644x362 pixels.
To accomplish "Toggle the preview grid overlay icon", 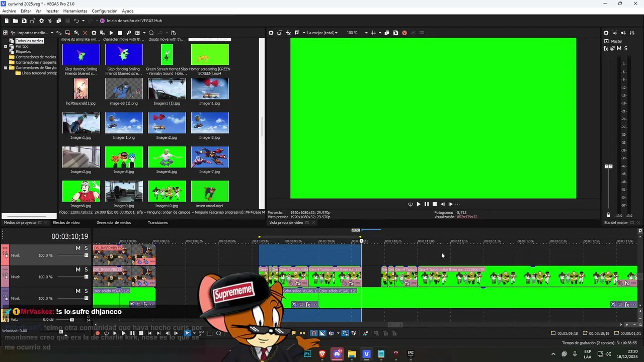I will point(373,33).
